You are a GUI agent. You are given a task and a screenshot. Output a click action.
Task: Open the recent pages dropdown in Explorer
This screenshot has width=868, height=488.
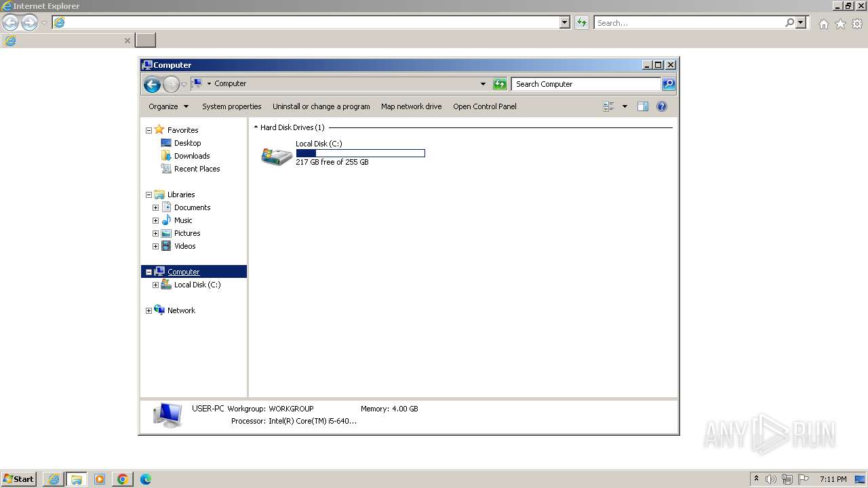click(x=184, y=85)
